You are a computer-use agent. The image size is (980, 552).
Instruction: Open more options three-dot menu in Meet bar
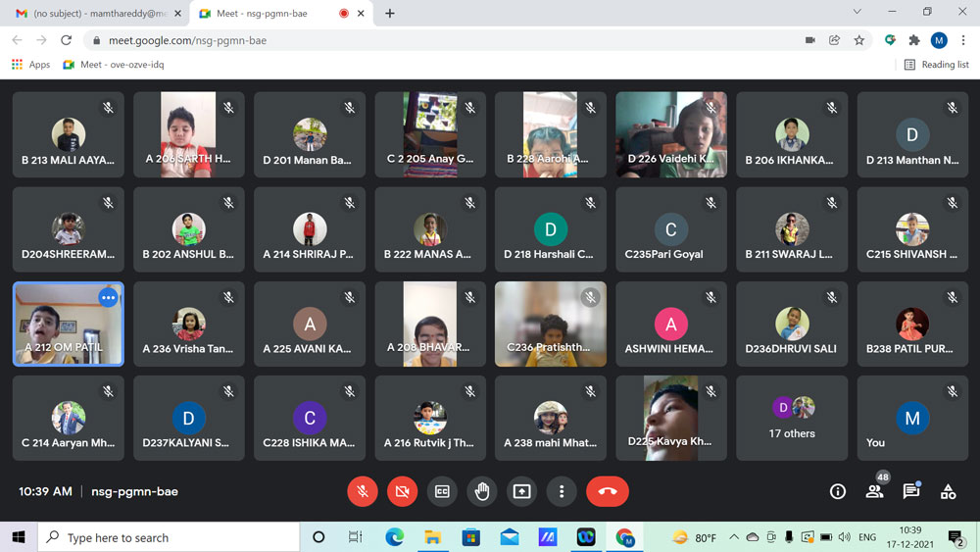[562, 491]
